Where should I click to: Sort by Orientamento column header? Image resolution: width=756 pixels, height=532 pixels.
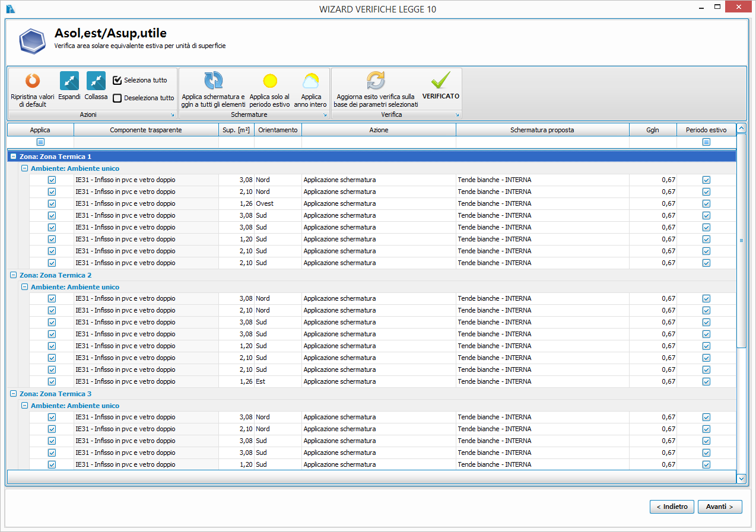[278, 130]
